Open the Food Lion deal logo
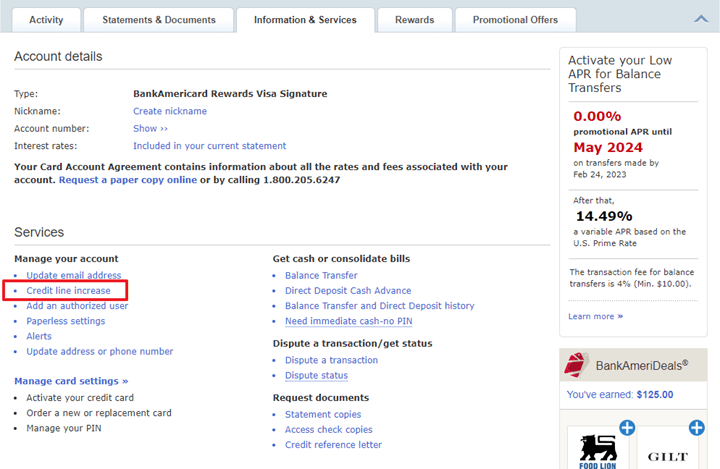The image size is (720, 469). click(x=600, y=450)
